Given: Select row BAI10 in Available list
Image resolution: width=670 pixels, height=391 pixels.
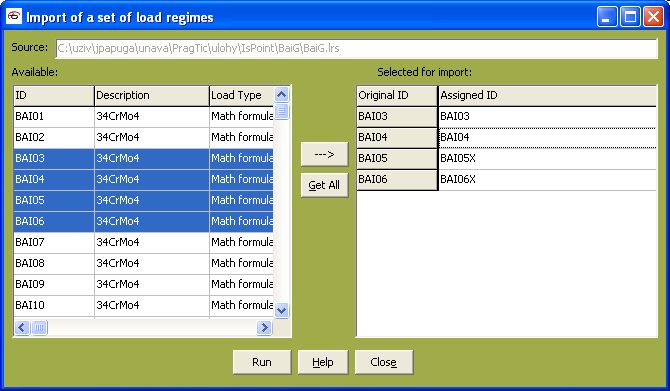Looking at the screenshot, I should [x=144, y=305].
